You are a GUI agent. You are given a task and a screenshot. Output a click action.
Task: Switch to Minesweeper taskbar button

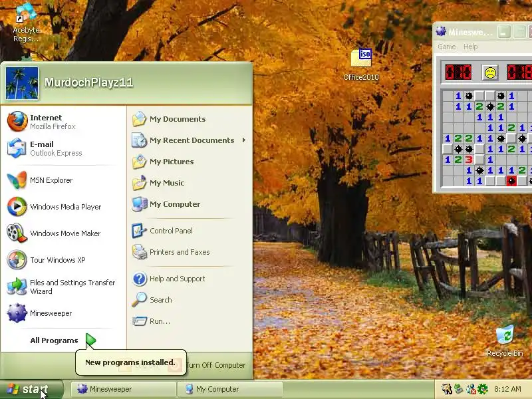coord(124,389)
